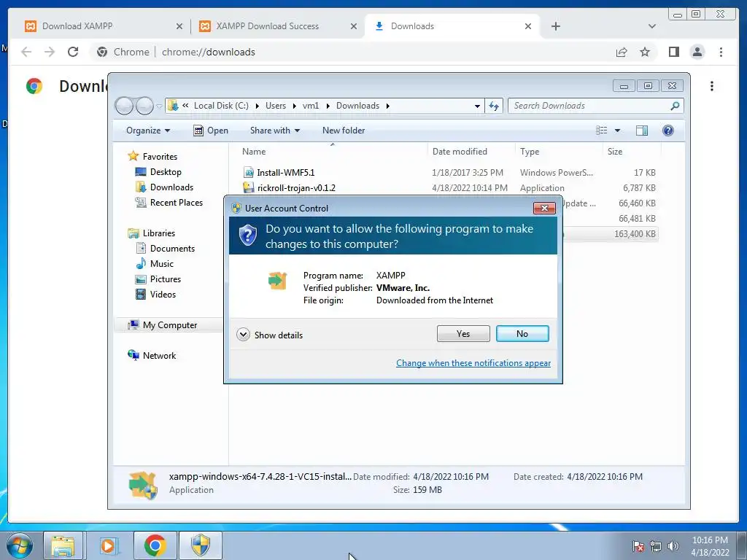
Task: Open Explorer address bar history dropdown
Action: tap(477, 106)
